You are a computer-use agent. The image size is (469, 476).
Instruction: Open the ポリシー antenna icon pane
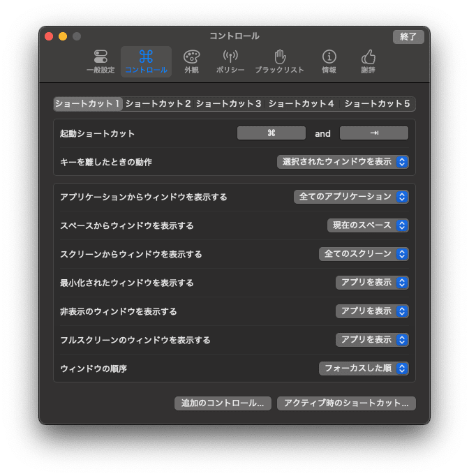(x=230, y=61)
